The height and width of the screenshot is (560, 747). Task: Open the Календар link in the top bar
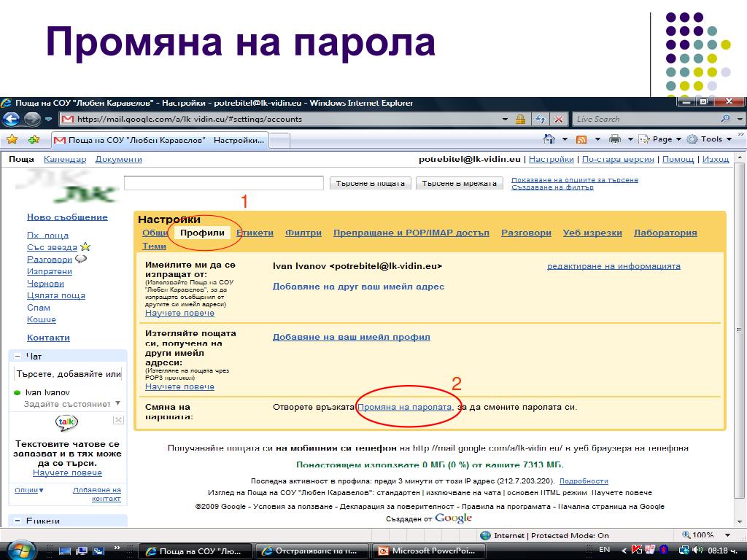(65, 159)
